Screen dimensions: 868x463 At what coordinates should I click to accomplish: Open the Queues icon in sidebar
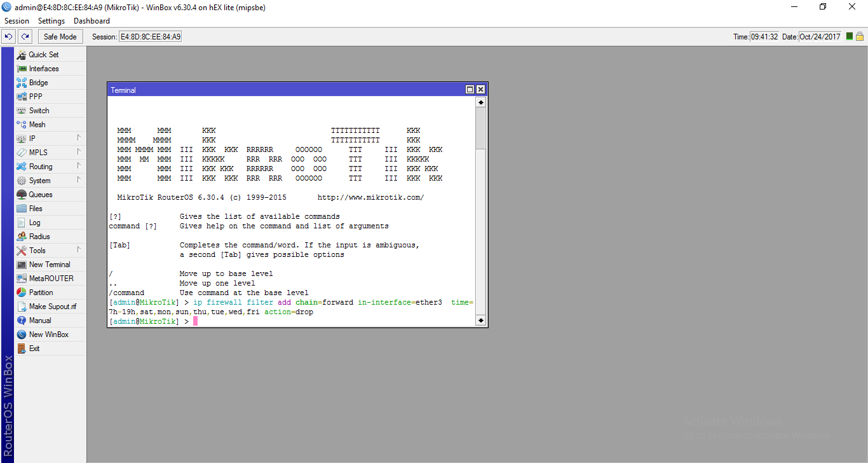pyautogui.click(x=22, y=195)
